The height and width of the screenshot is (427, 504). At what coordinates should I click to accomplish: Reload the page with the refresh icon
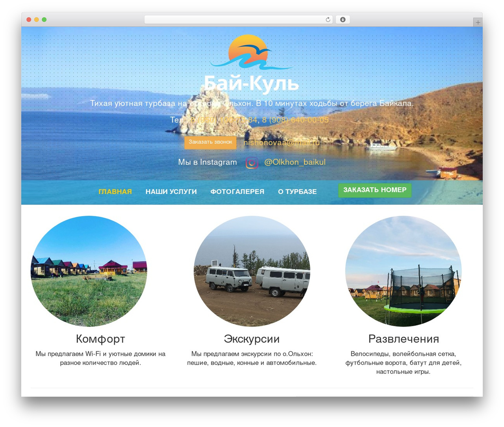click(x=328, y=20)
